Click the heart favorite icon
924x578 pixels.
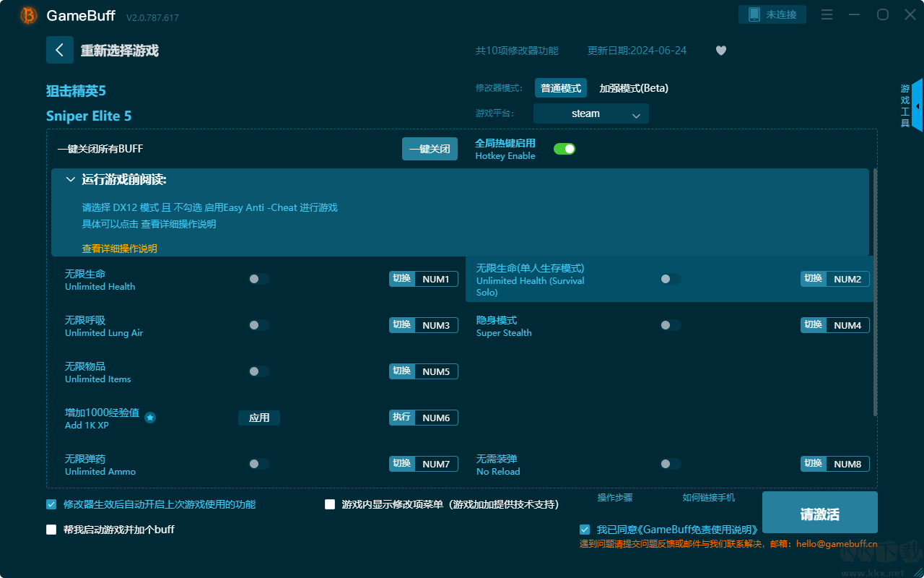721,51
